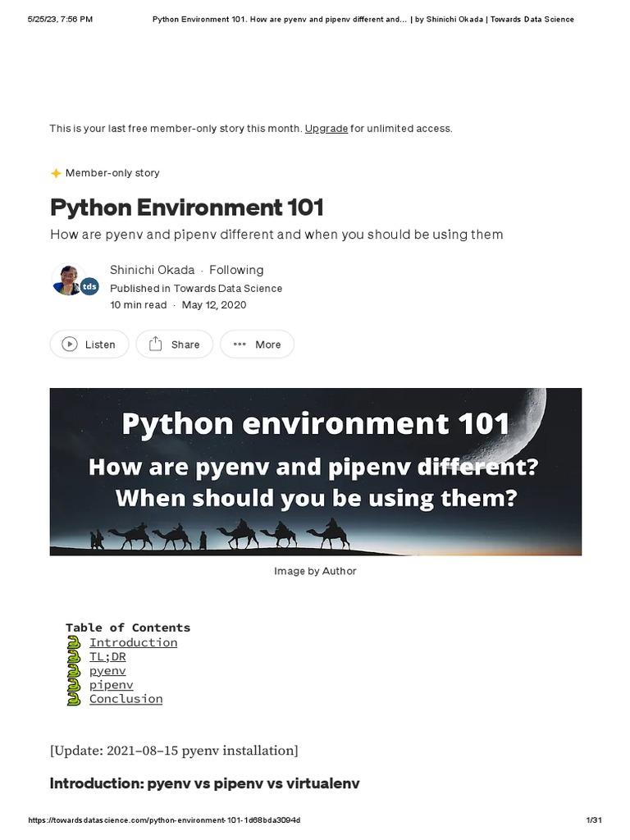Click the author's profile avatar
This screenshot has height=840, width=630.
point(66,280)
